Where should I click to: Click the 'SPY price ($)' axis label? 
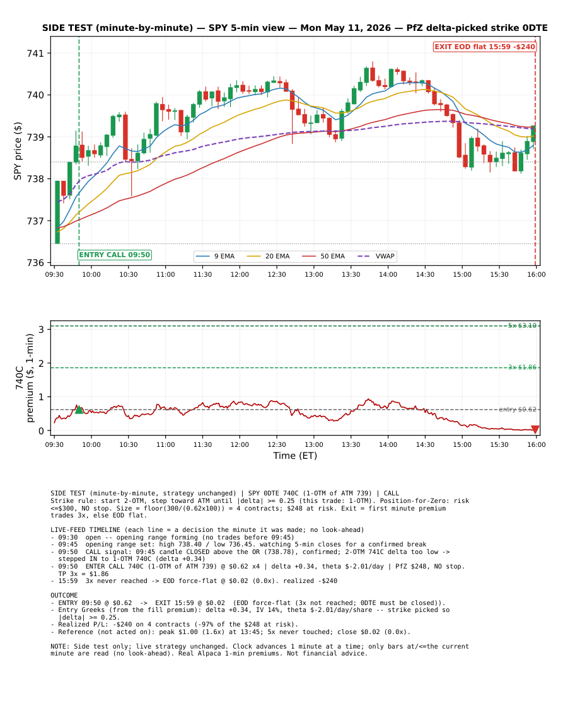tap(18, 151)
